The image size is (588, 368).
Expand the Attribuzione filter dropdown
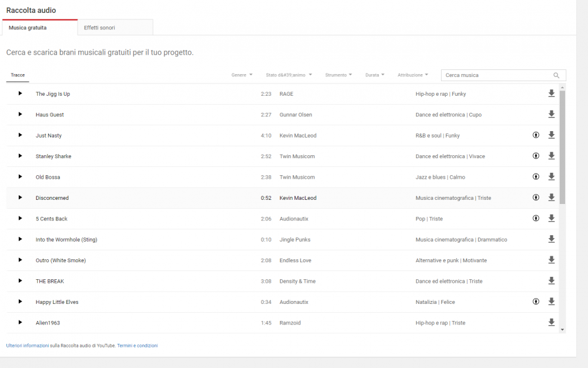click(413, 75)
